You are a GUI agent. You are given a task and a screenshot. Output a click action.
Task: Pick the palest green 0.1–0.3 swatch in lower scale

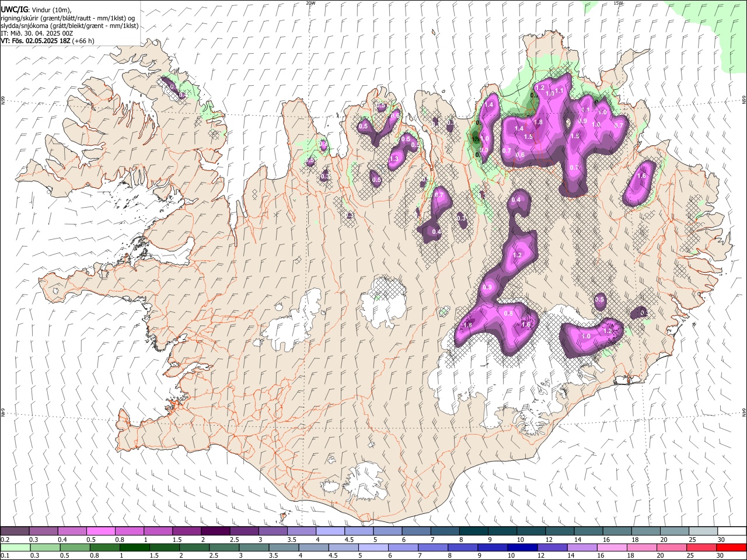point(15,547)
